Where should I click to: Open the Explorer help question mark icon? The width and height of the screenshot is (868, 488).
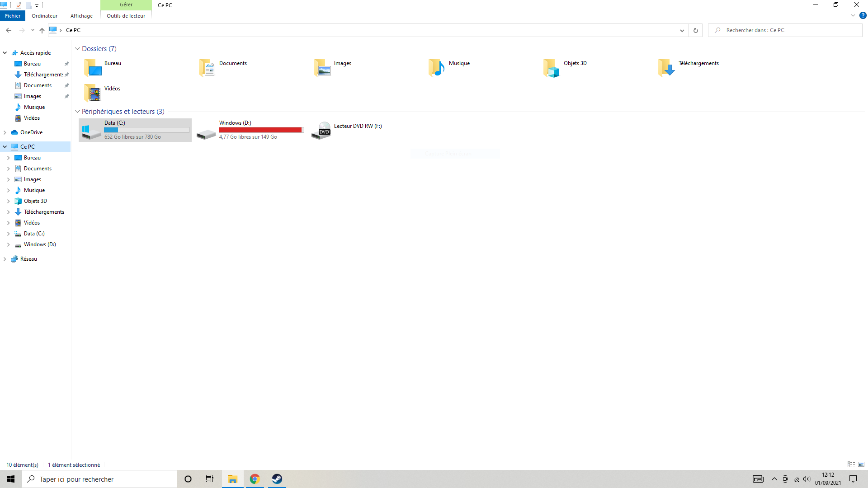point(863,15)
